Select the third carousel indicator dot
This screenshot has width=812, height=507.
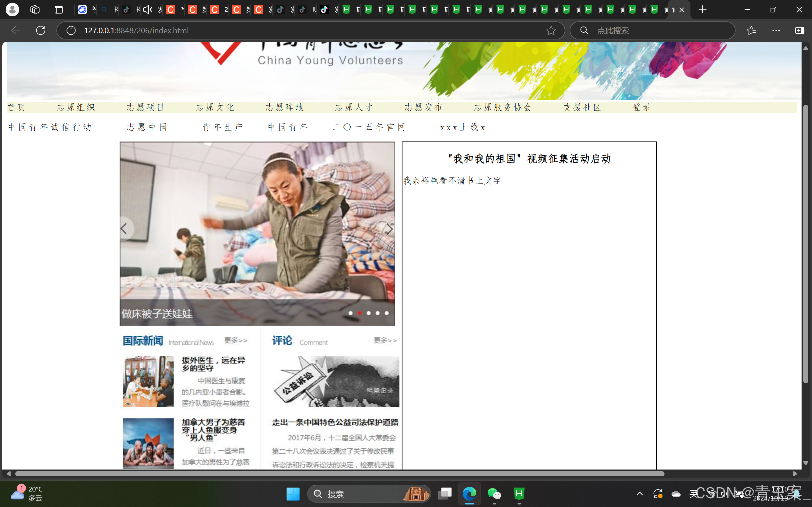click(368, 313)
